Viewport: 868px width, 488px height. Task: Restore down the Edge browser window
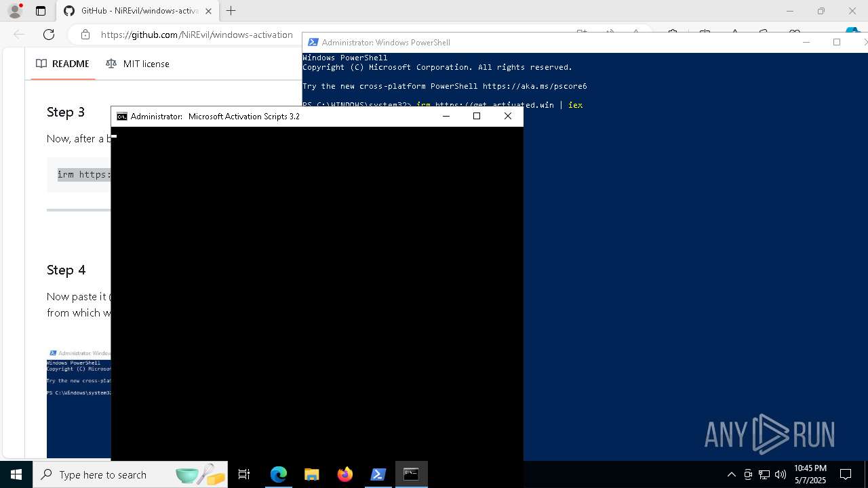(x=821, y=11)
